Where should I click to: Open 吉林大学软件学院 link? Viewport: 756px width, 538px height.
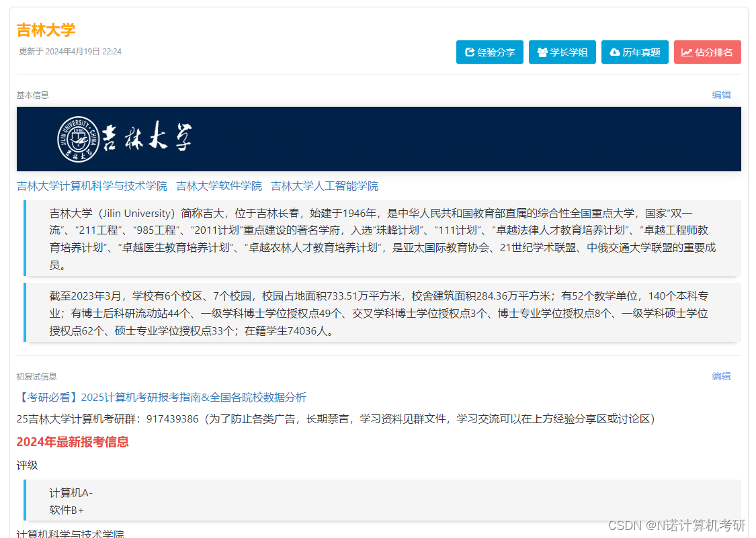[x=219, y=186]
